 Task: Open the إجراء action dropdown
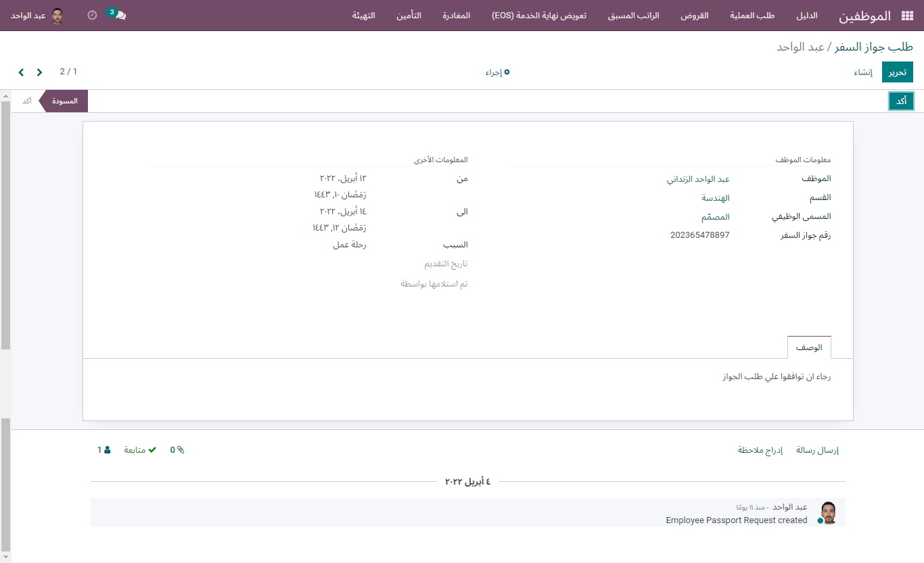(x=497, y=72)
